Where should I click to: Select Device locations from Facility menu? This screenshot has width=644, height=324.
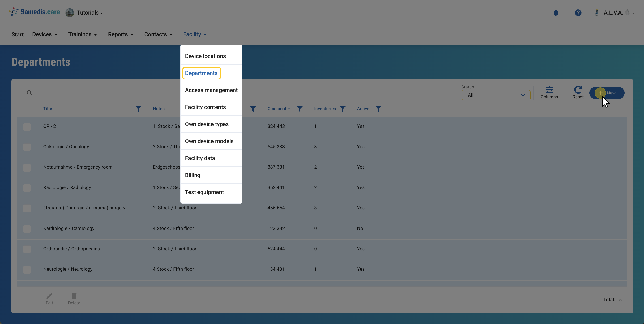(x=205, y=56)
